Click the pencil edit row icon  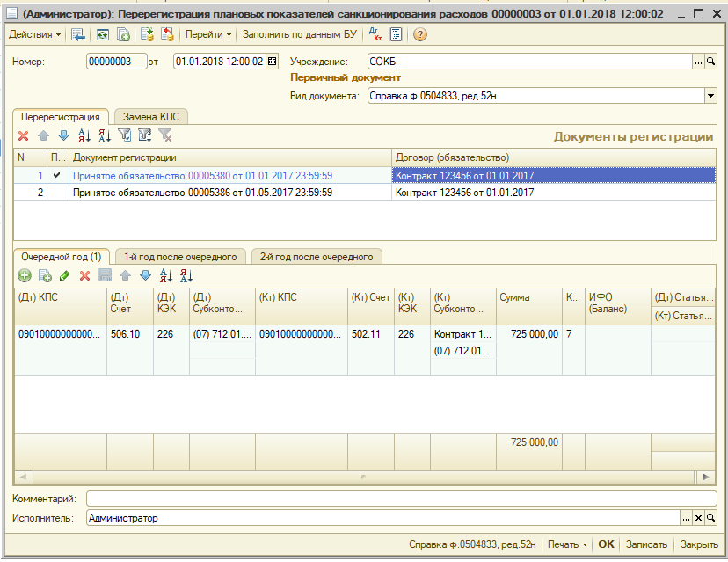[x=64, y=275]
